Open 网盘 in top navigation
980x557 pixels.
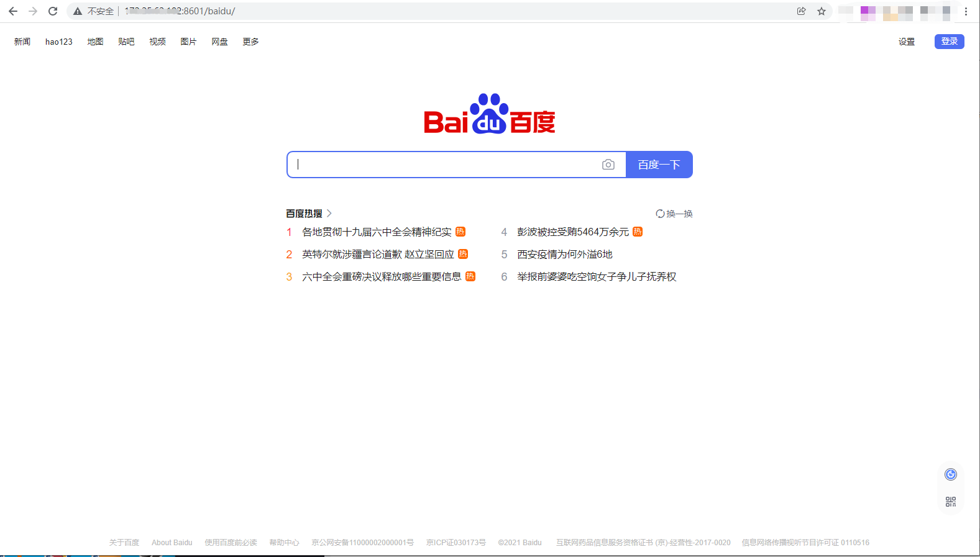click(219, 42)
